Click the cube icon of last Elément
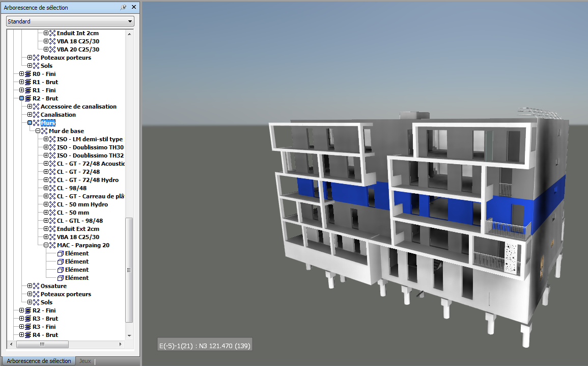 (x=61, y=278)
